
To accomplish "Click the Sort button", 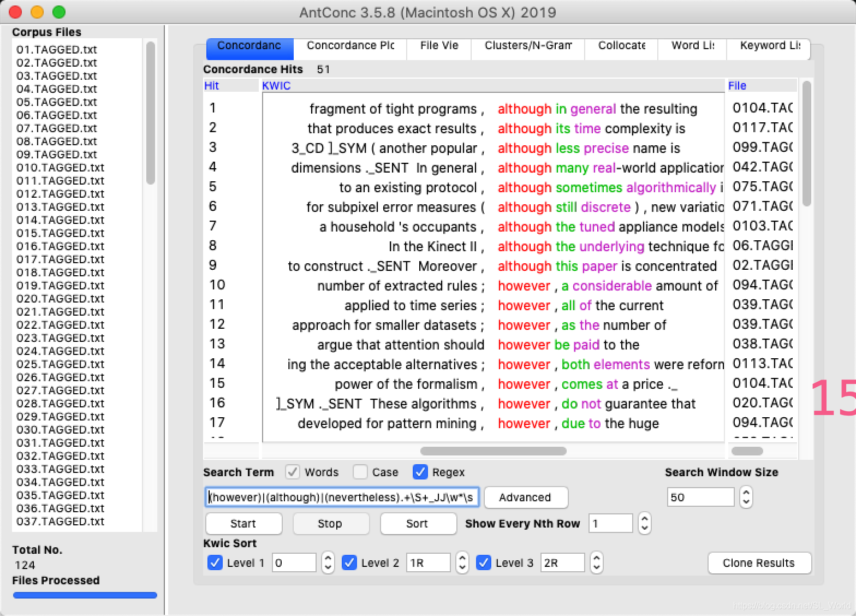I will pyautogui.click(x=418, y=524).
